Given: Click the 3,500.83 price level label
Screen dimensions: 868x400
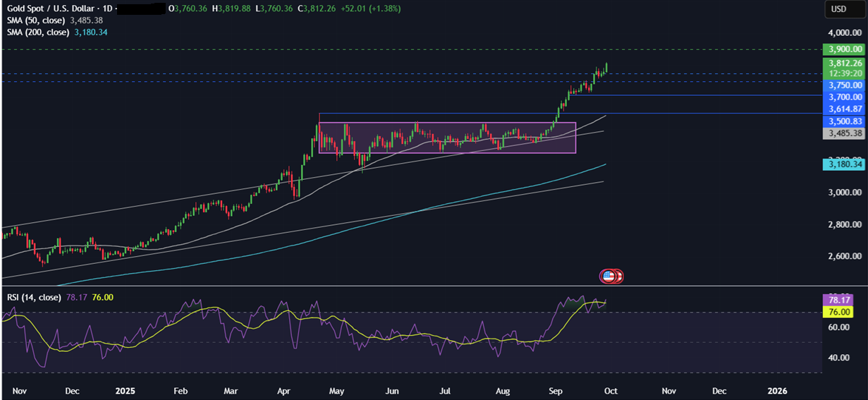Looking at the screenshot, I should pyautogui.click(x=843, y=121).
